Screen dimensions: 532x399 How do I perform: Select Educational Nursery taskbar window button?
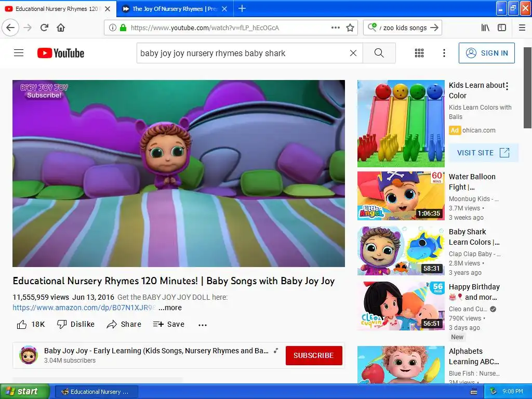click(96, 392)
